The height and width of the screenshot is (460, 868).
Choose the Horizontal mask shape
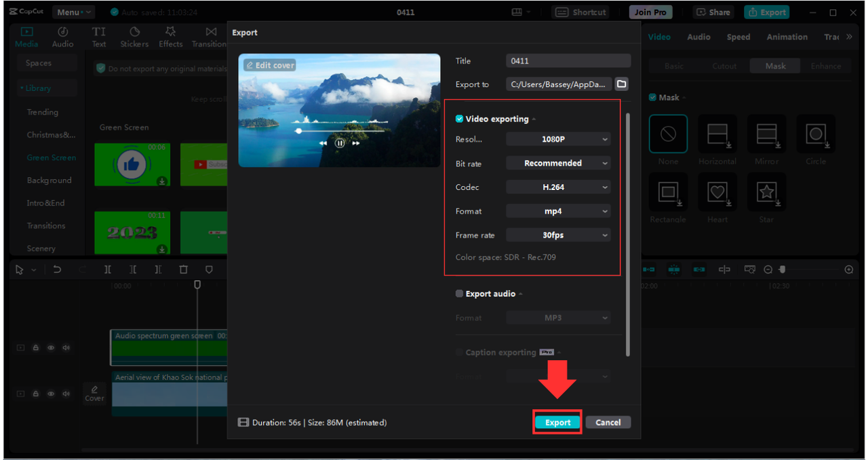coord(717,134)
